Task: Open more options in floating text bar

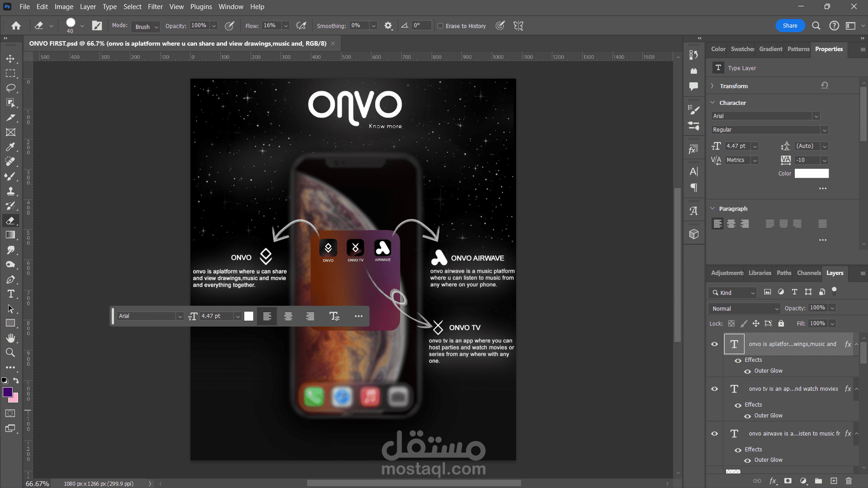Action: (359, 317)
